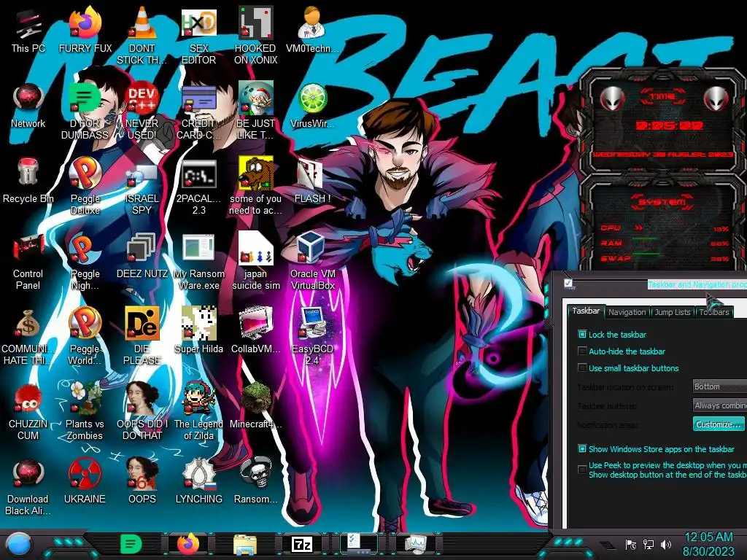This screenshot has width=747, height=560.
Task: Open 7-Zip from the taskbar
Action: (302, 544)
